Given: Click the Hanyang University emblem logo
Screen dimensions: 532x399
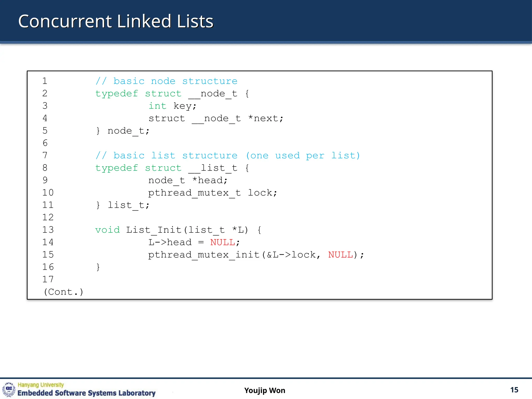Looking at the screenshot, I should point(9,389).
